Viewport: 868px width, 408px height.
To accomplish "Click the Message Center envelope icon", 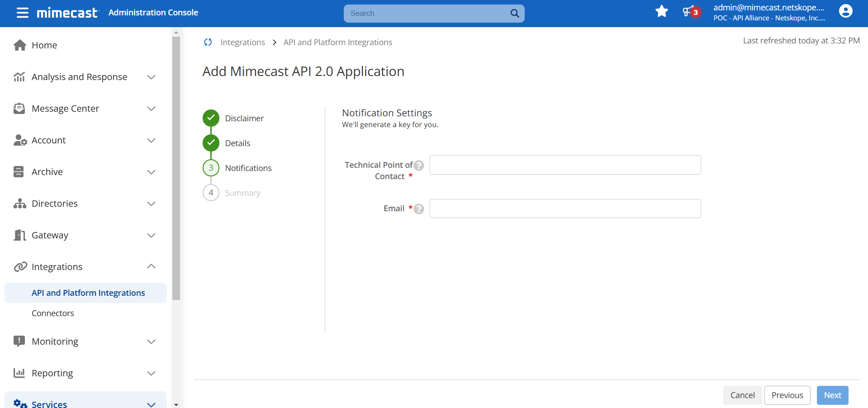I will [19, 109].
